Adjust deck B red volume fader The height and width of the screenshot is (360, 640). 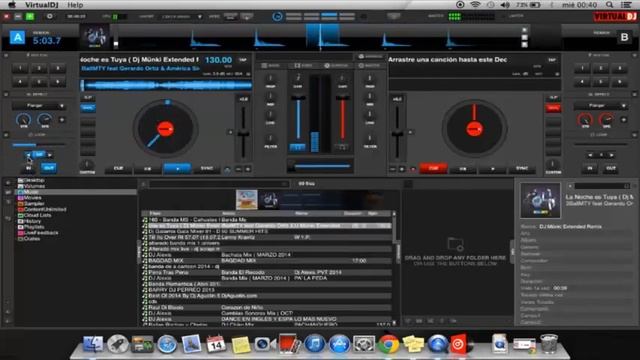[x=342, y=118]
